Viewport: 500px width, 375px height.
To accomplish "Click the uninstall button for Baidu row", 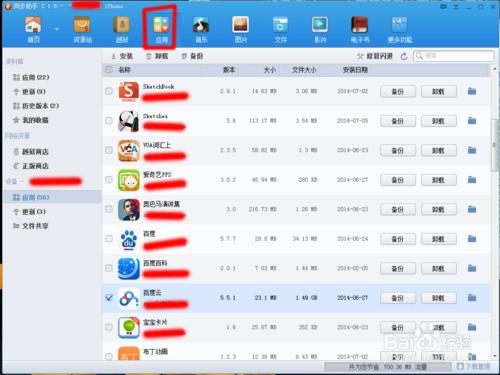I will [x=438, y=239].
